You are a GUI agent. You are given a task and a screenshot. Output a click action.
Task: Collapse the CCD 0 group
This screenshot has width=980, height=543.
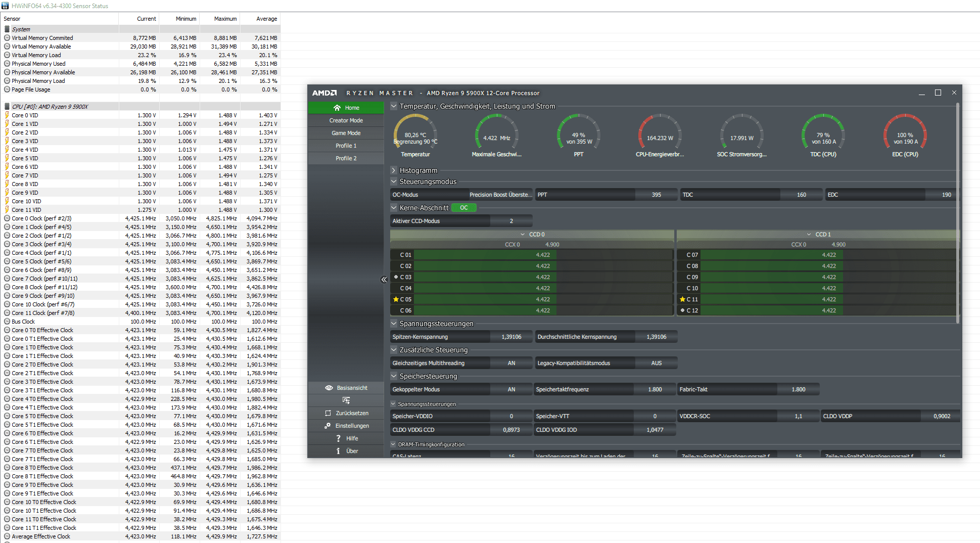tap(523, 235)
